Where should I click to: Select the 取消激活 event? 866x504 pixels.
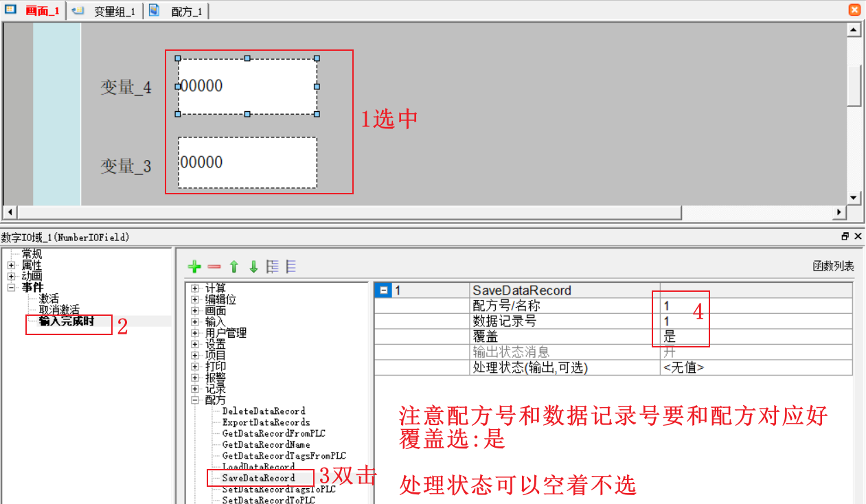(x=59, y=310)
